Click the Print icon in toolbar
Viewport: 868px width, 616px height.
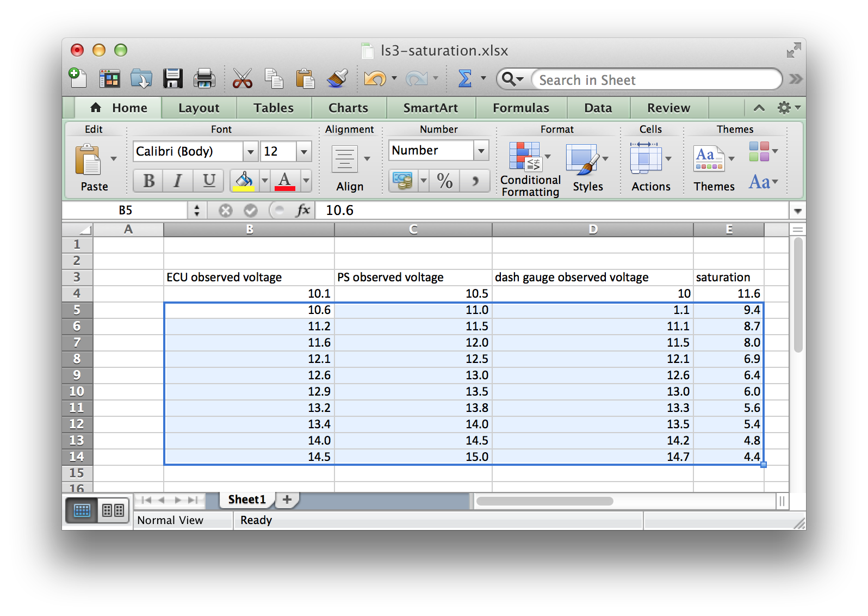204,79
